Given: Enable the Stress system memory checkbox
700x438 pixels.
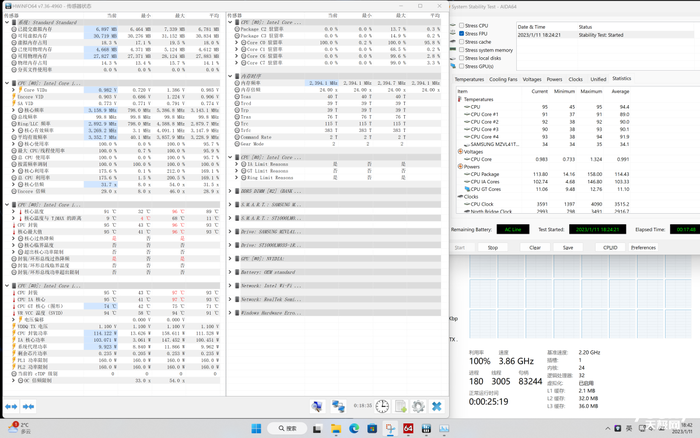Looking at the screenshot, I should click(x=461, y=50).
